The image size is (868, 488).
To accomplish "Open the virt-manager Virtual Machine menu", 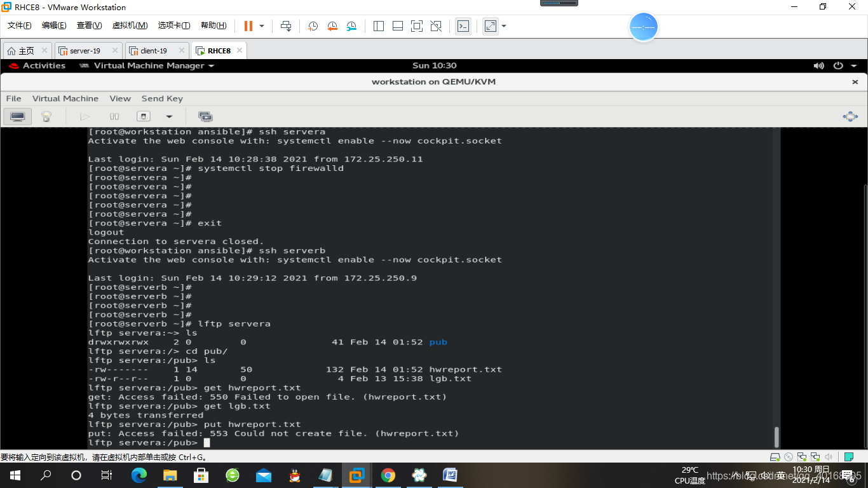I will click(65, 98).
